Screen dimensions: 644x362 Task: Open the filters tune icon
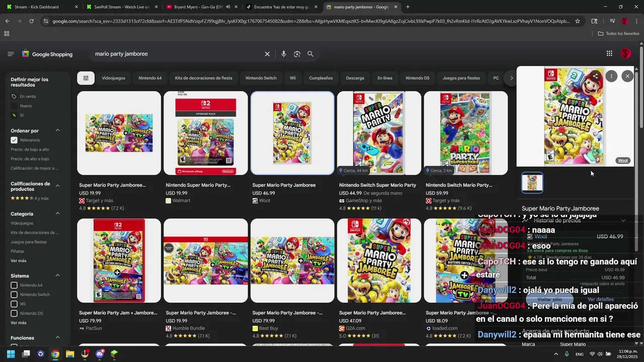86,78
